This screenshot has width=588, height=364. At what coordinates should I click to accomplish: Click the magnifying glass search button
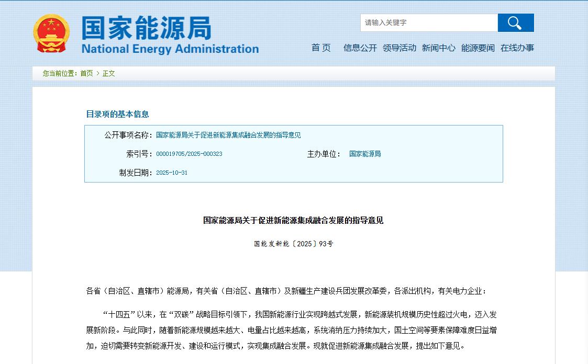tap(515, 22)
